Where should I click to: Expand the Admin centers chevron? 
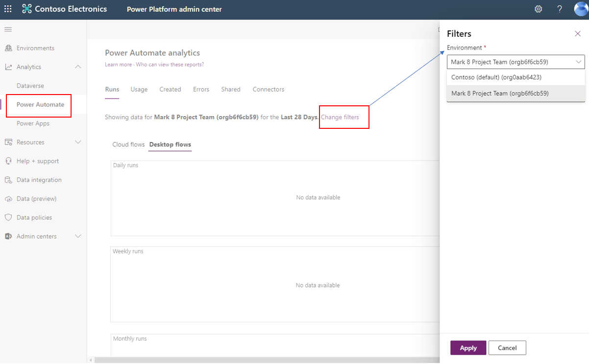tap(78, 236)
